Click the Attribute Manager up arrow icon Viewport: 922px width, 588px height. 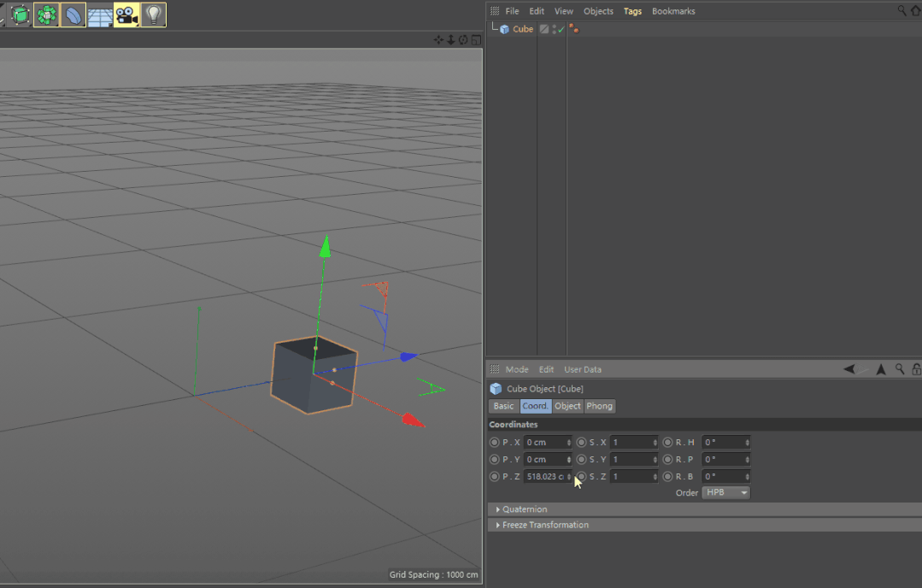881,369
